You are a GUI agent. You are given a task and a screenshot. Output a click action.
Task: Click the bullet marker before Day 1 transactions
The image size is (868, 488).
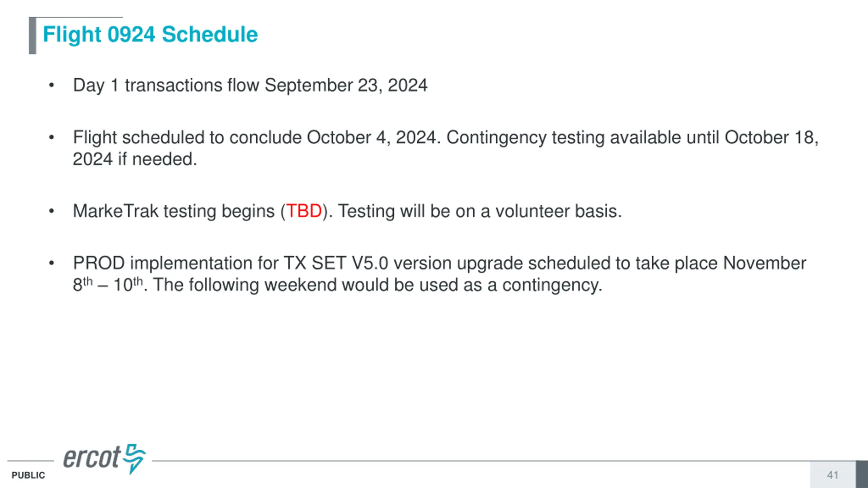52,85
